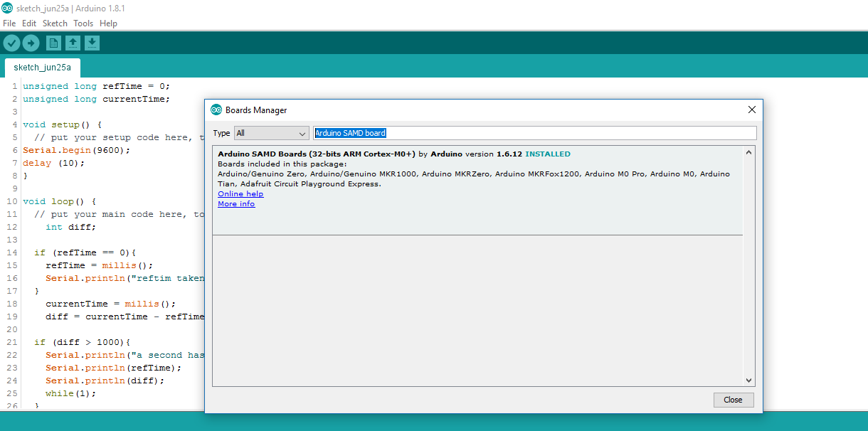Click code line "int diff;"
Viewport: 868px width, 431px height.
click(x=70, y=227)
